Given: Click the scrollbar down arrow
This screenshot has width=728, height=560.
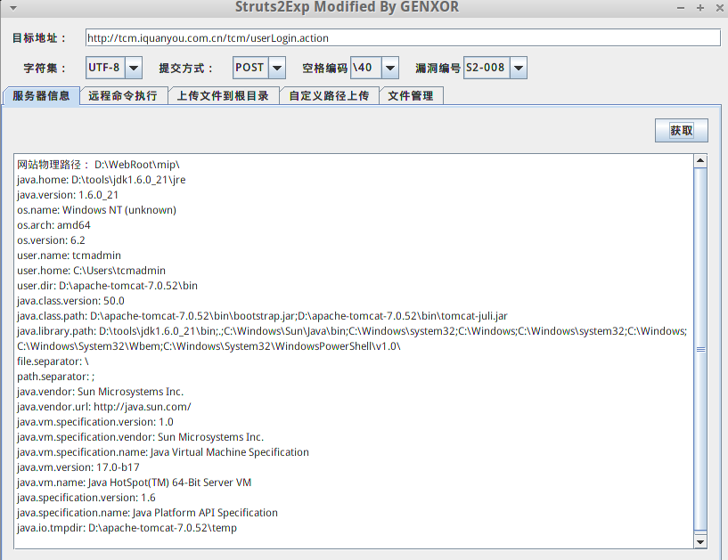Looking at the screenshot, I should tap(700, 541).
